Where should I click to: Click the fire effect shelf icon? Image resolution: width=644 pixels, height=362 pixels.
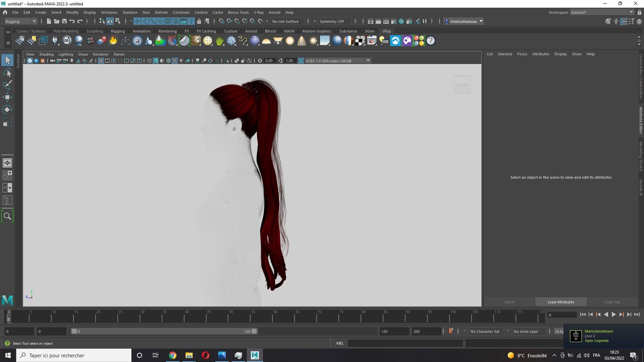click(114, 41)
